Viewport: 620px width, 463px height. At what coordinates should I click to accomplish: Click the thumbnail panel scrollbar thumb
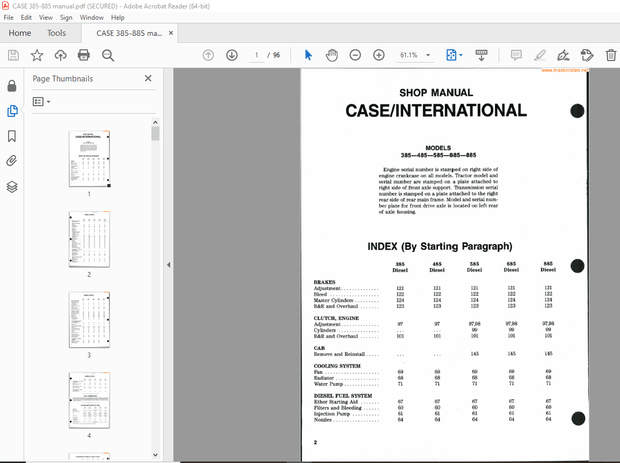pyautogui.click(x=155, y=134)
